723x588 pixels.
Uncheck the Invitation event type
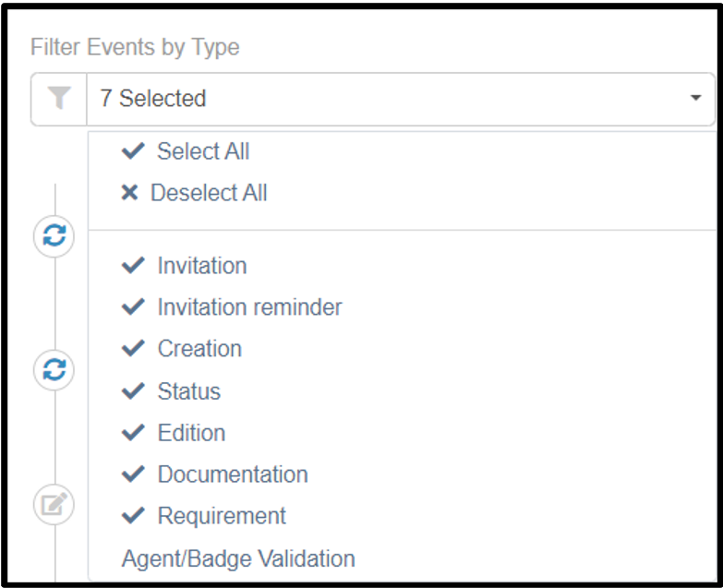tap(201, 266)
